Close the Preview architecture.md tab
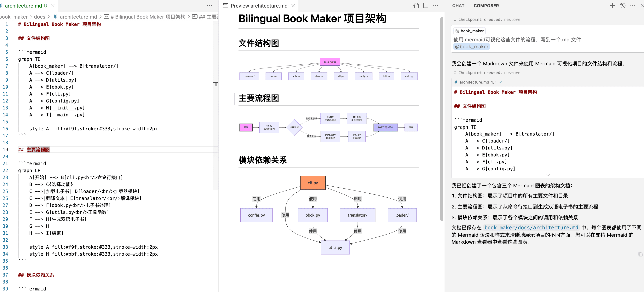Screen dimensions: 644x292 coord(293,5)
